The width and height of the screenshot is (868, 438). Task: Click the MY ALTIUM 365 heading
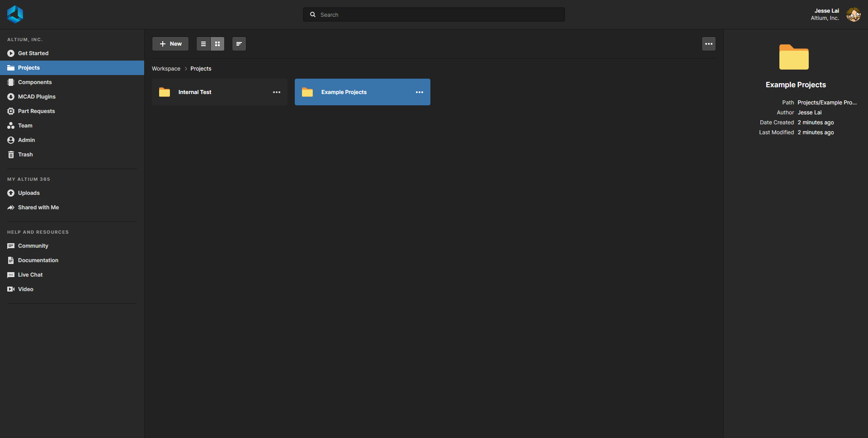pyautogui.click(x=28, y=179)
